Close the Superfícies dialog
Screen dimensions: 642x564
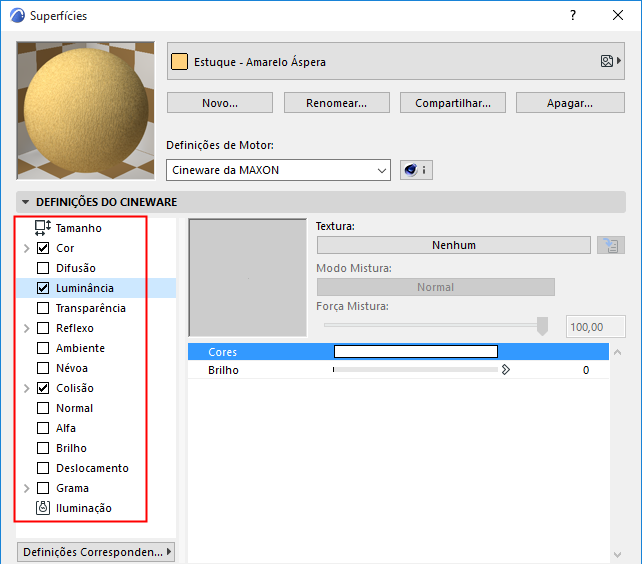click(x=618, y=15)
